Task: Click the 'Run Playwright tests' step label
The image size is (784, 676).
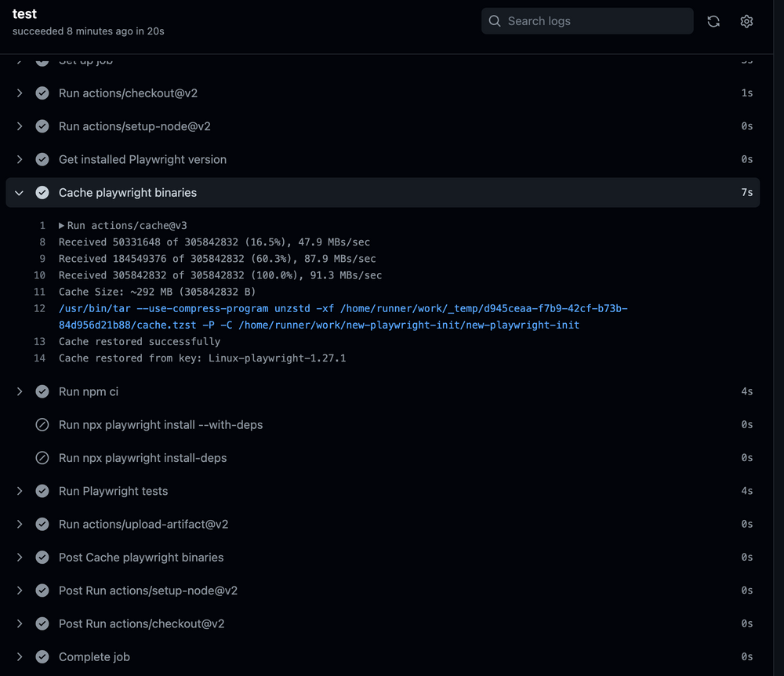Action: pyautogui.click(x=113, y=491)
